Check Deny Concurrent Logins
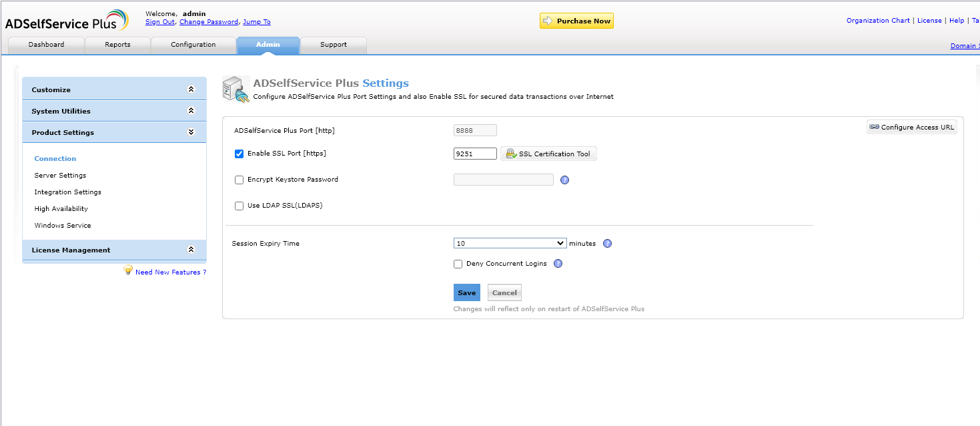 (x=458, y=264)
